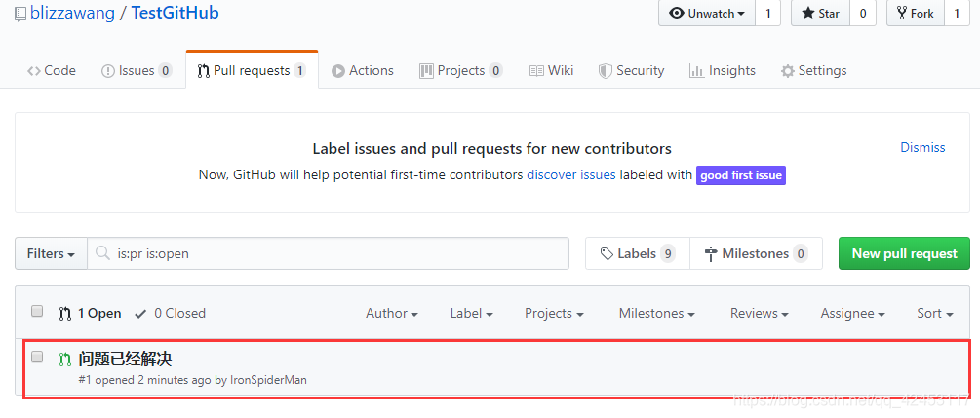The height and width of the screenshot is (418, 980).
Task: Click the purple good first issue label
Action: click(x=741, y=175)
